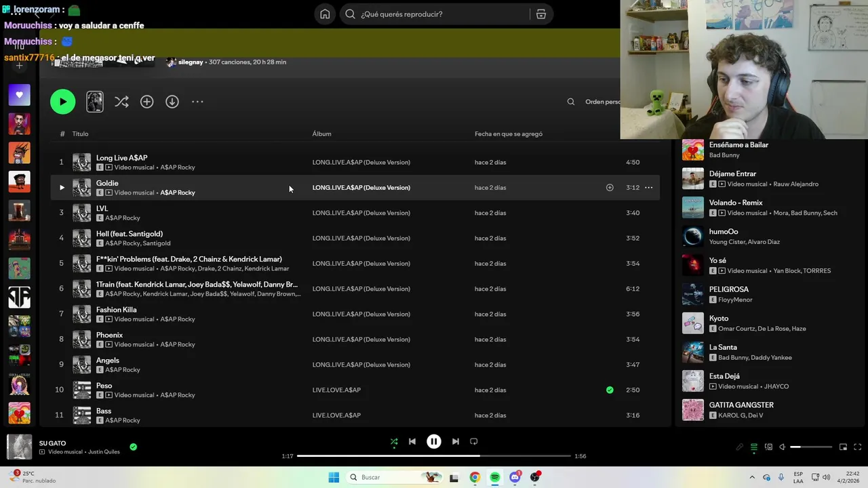Screen dimensions: 868x488
Task: Add playlist to library with plus circle
Action: pos(146,102)
